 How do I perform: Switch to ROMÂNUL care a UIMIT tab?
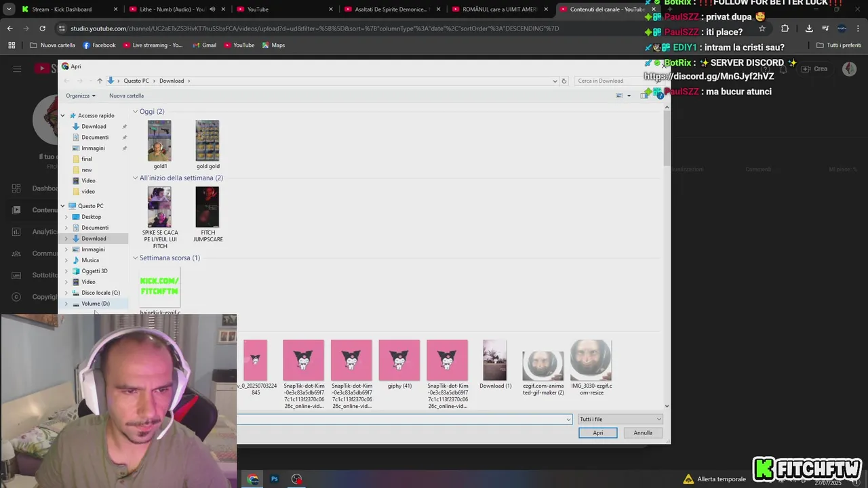click(499, 9)
